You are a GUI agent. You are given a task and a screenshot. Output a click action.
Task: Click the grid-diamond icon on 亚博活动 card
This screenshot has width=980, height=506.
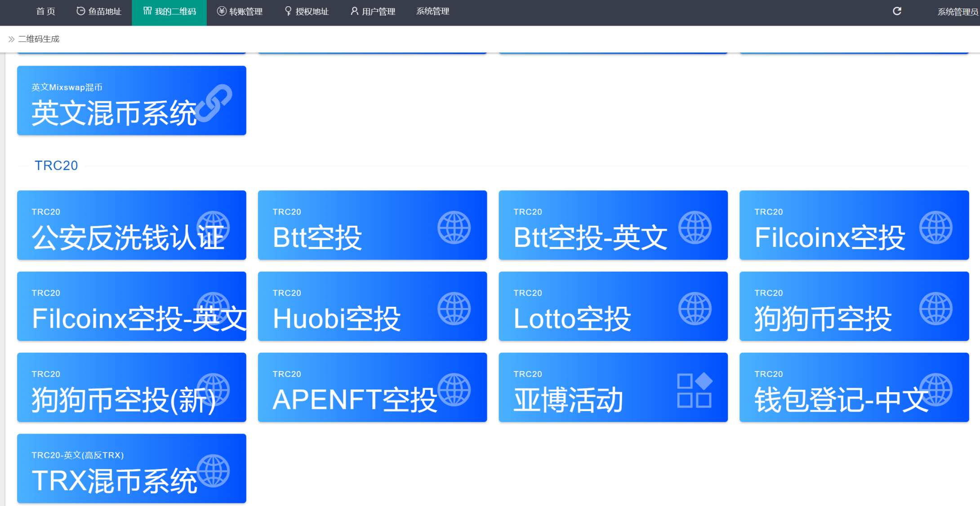[x=695, y=390]
